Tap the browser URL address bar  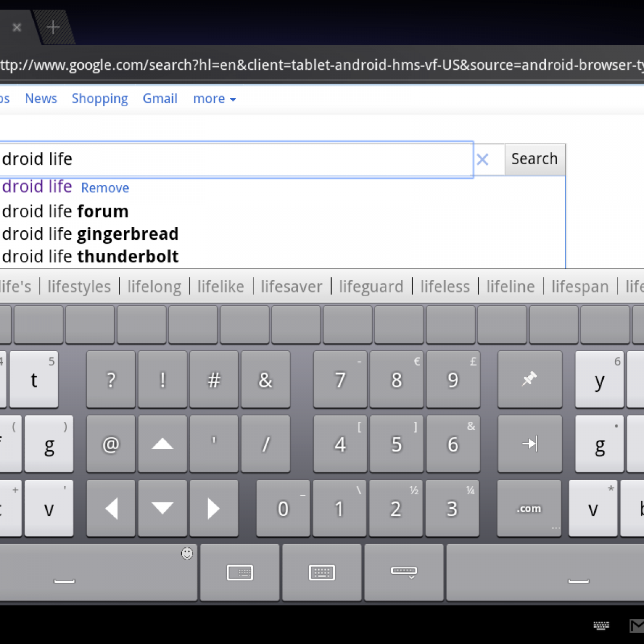click(x=322, y=65)
